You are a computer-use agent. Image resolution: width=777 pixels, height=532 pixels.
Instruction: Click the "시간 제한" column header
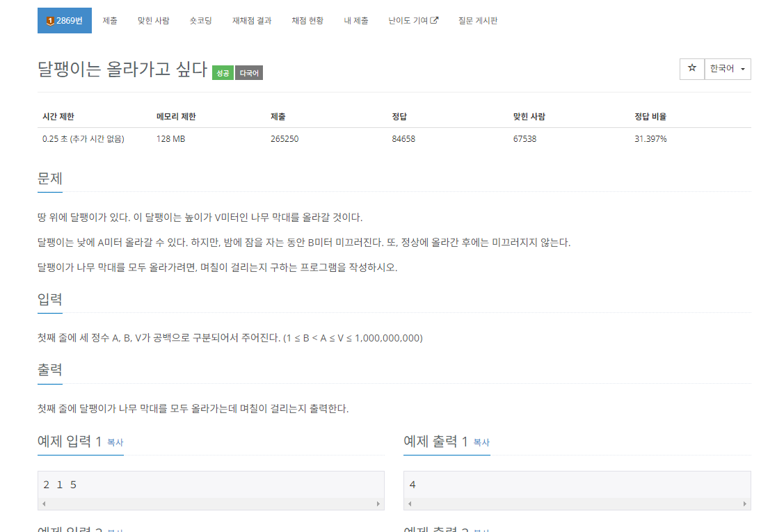point(58,116)
